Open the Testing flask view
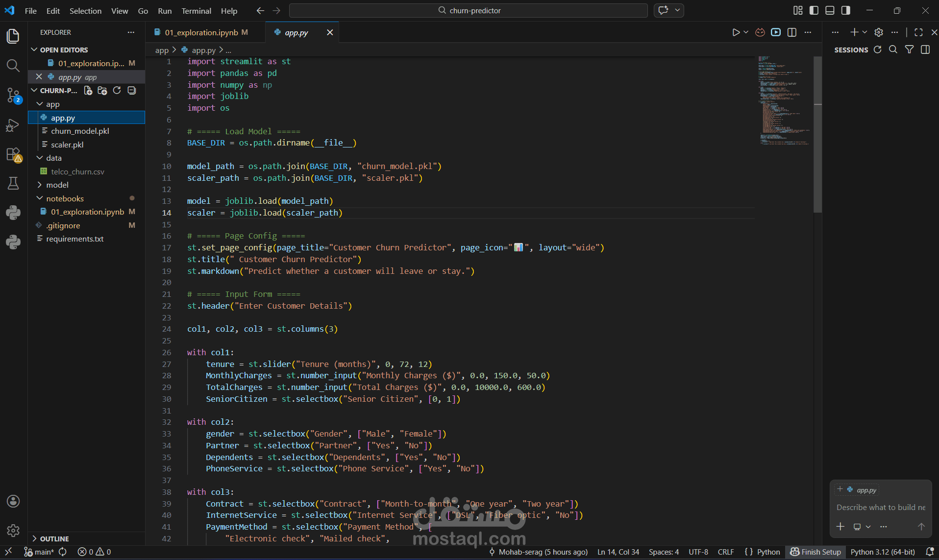 point(13,183)
